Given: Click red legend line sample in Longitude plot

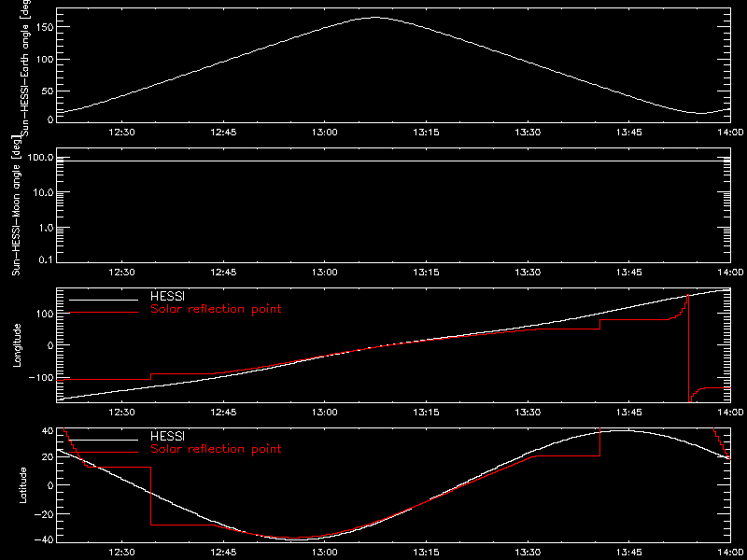Looking at the screenshot, I should tap(104, 313).
